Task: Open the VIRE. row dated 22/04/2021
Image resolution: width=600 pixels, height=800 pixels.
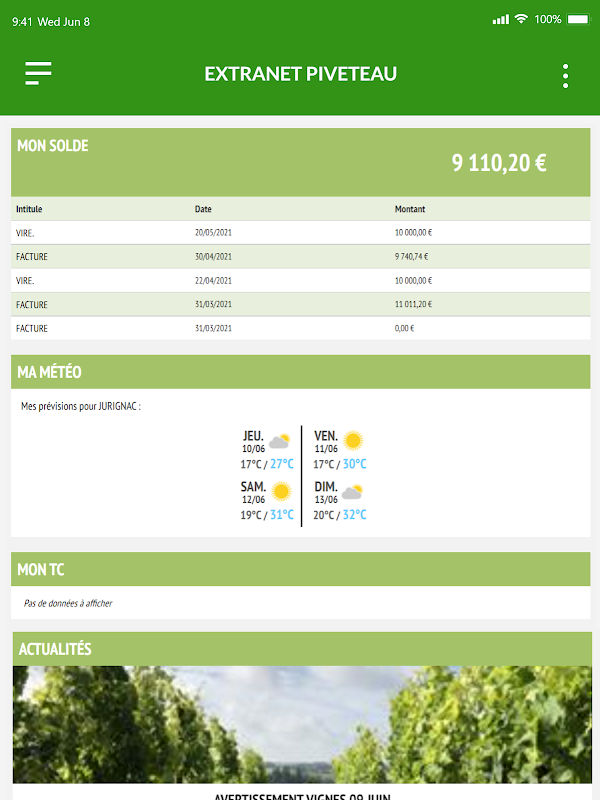Action: (301, 281)
